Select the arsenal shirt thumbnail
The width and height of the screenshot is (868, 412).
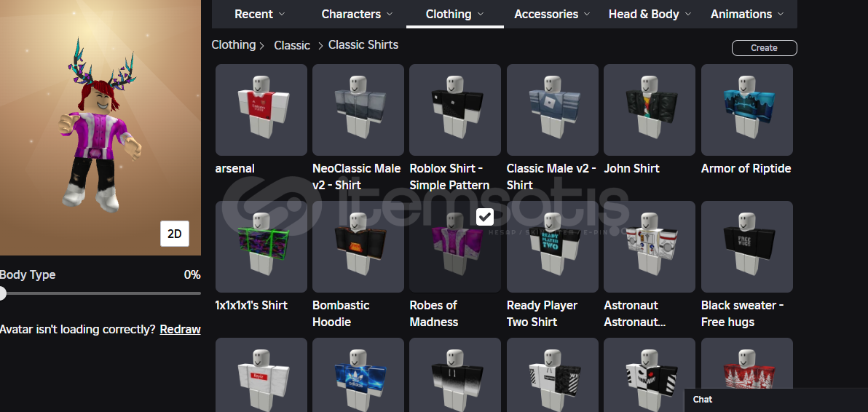coord(261,109)
